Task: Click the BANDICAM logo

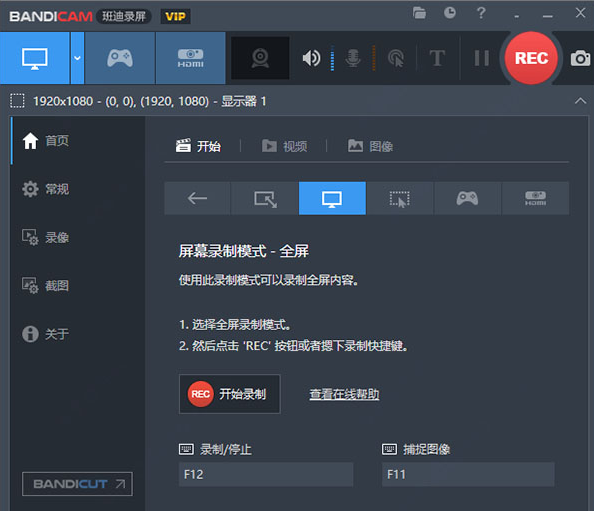Action: pyautogui.click(x=51, y=16)
